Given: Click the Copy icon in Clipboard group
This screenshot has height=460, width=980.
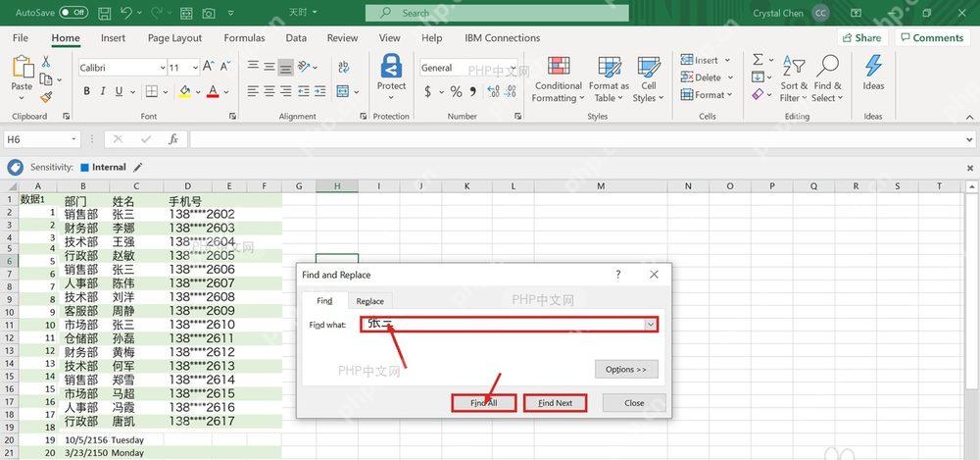Looking at the screenshot, I should tap(46, 79).
